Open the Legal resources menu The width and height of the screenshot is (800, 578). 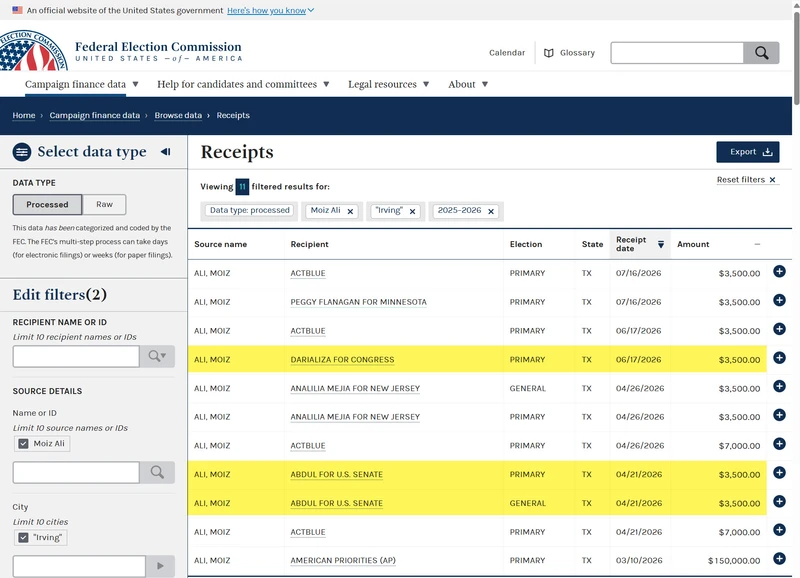tap(388, 84)
